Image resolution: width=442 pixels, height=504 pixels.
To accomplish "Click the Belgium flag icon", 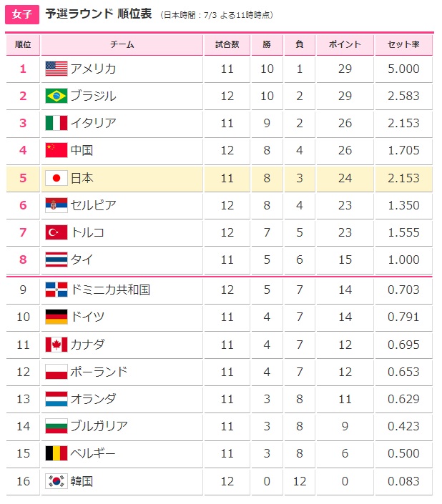I will click(56, 454).
